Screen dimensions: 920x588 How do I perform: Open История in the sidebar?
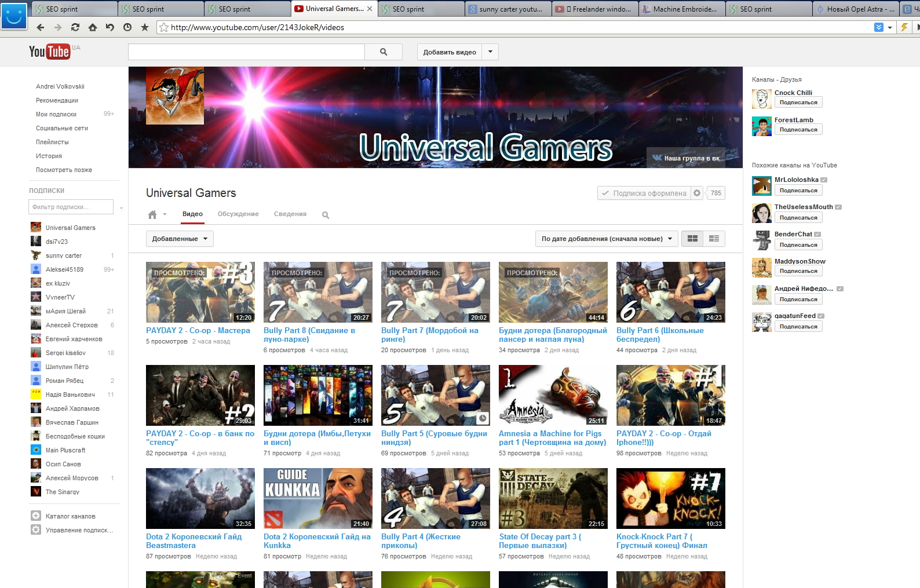[x=49, y=156]
